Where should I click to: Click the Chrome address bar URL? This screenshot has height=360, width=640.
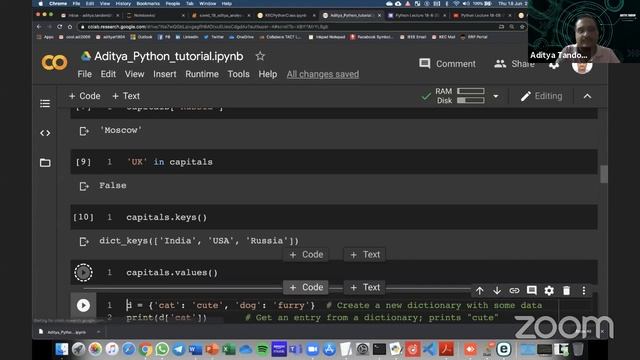coord(207,27)
